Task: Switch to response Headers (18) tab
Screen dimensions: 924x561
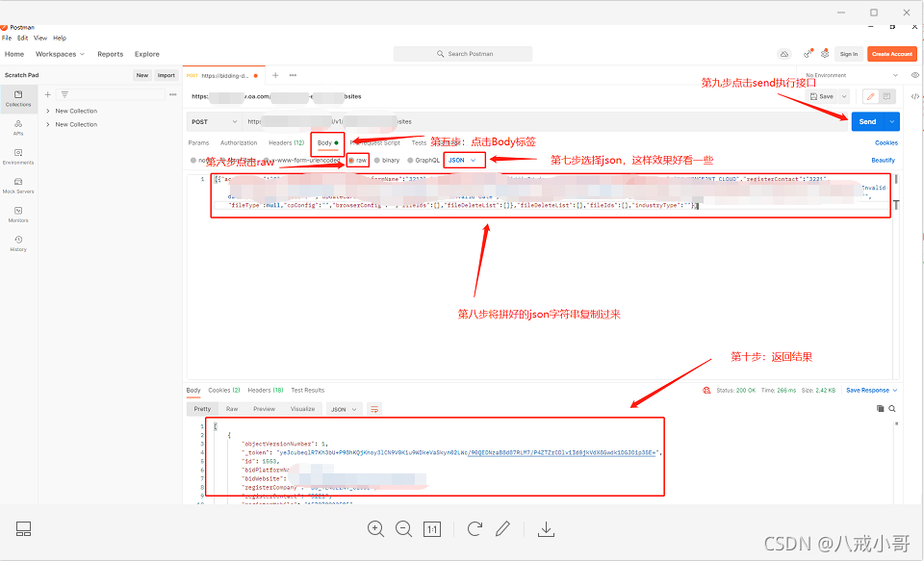Action: 266,390
